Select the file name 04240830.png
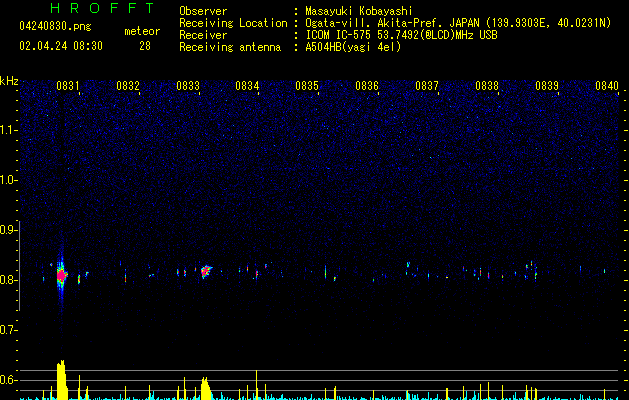Viewport: 629px width, 400px height. click(55, 26)
